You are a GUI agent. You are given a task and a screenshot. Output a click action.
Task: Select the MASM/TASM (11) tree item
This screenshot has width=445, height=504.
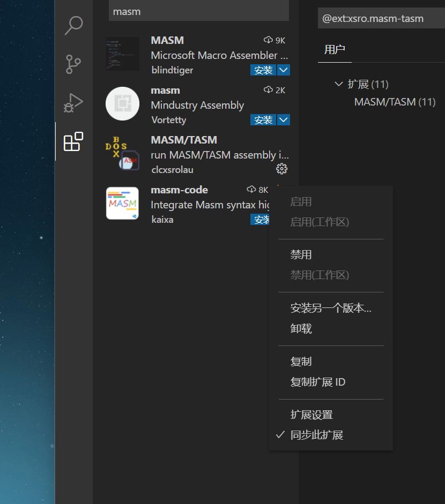(x=395, y=102)
